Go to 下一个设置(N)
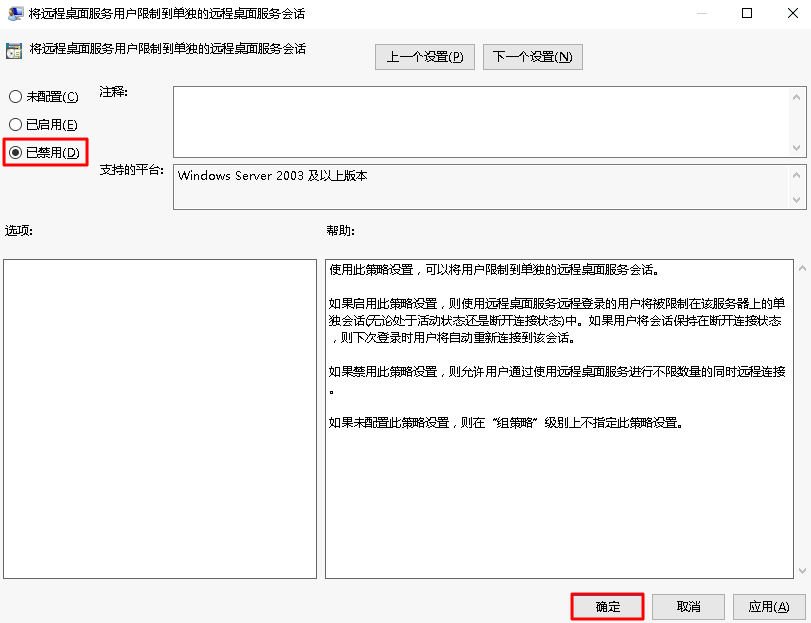 [532, 57]
